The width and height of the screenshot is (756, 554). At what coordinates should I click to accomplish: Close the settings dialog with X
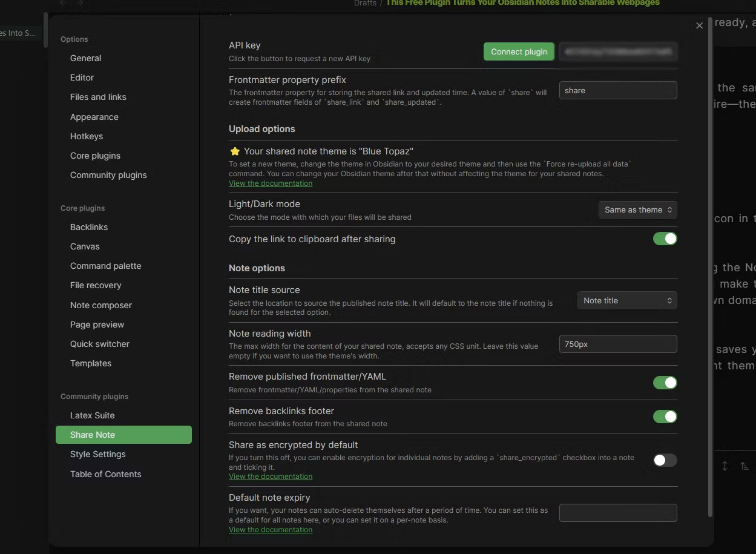[699, 25]
